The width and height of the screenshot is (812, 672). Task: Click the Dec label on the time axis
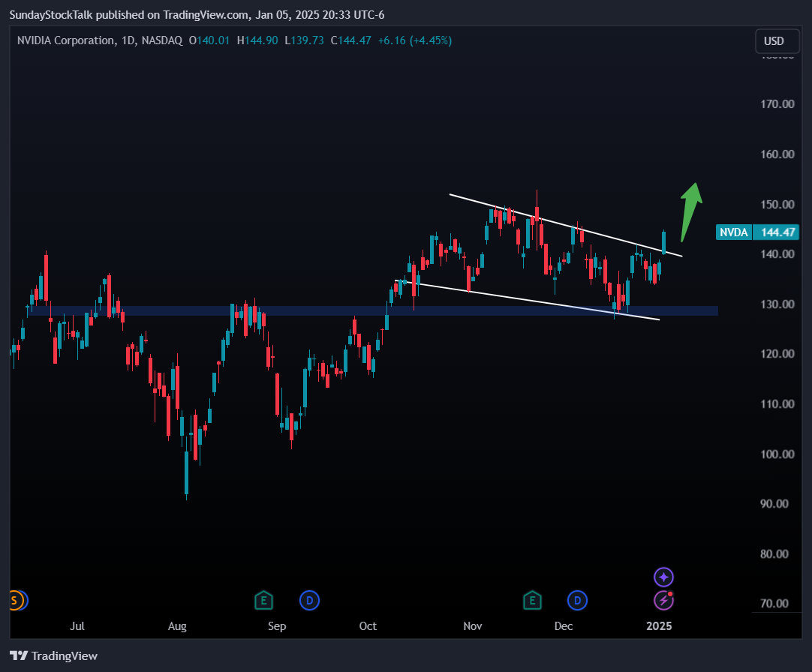click(564, 626)
